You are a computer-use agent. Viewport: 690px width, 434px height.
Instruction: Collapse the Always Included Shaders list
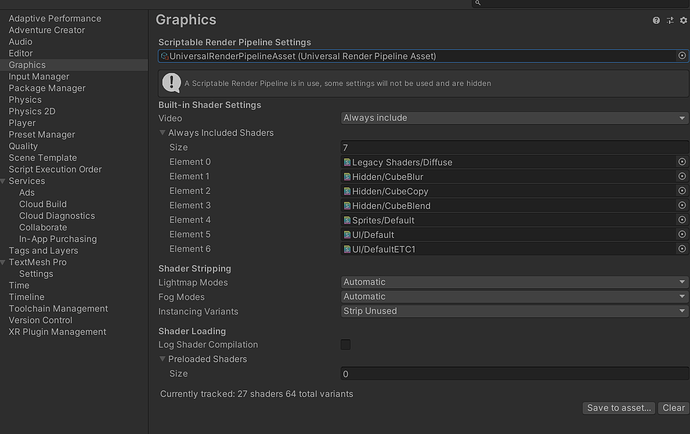163,133
